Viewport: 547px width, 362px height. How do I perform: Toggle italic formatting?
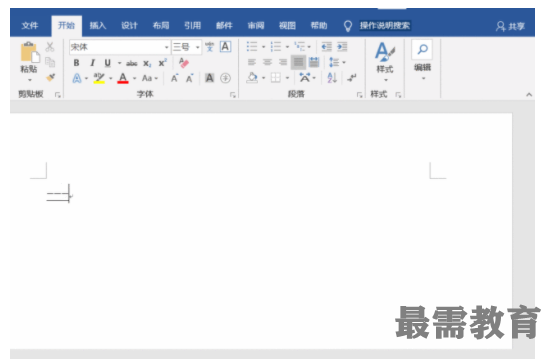tap(92, 63)
